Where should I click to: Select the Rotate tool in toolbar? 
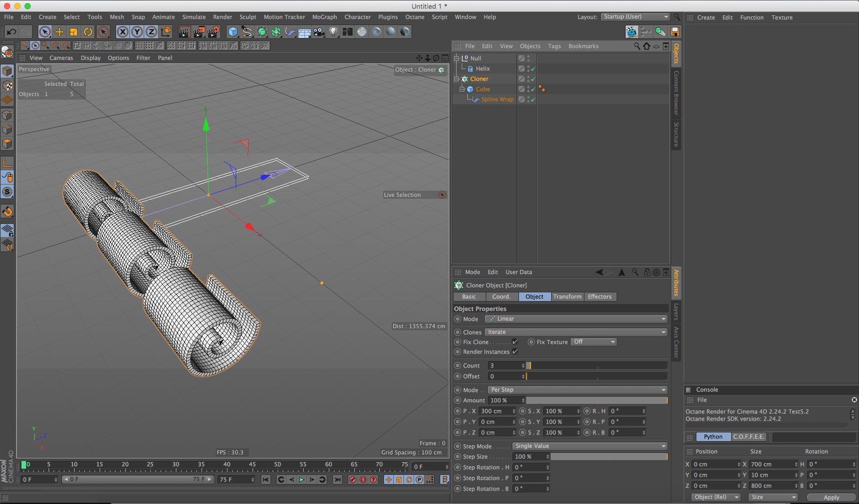pyautogui.click(x=88, y=32)
